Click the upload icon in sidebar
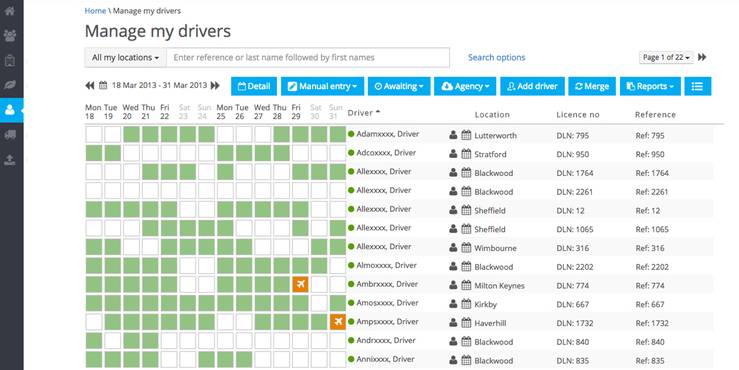The width and height of the screenshot is (739, 370). (10, 160)
